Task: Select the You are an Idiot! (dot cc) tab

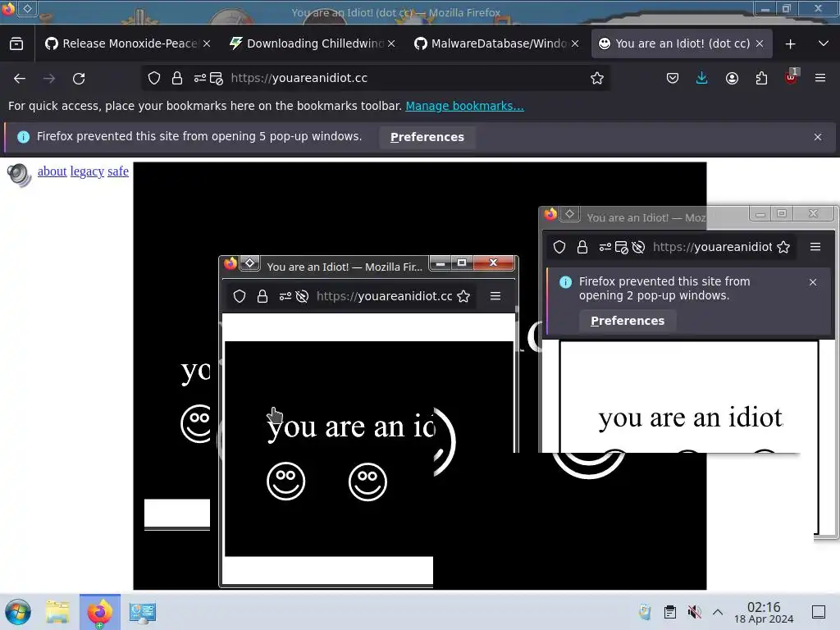Action: [682, 43]
